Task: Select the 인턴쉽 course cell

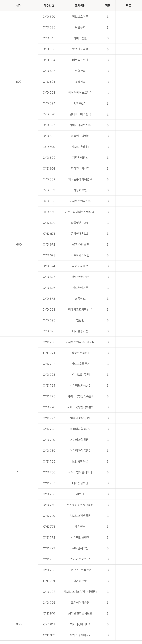Action: [x=80, y=321]
